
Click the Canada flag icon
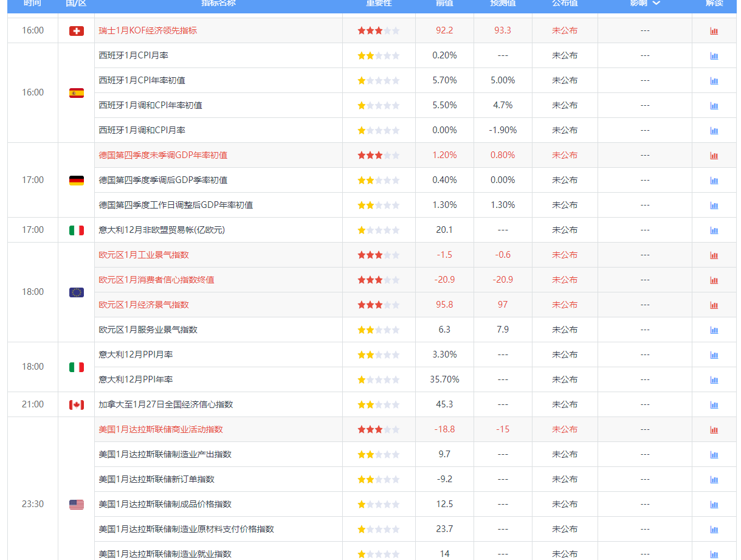[x=77, y=405]
